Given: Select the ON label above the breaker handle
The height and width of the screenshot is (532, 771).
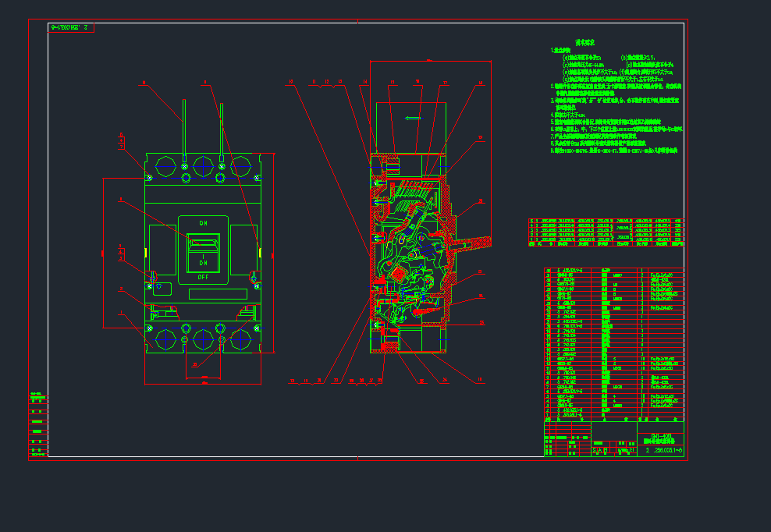Looking at the screenshot, I should click(203, 223).
